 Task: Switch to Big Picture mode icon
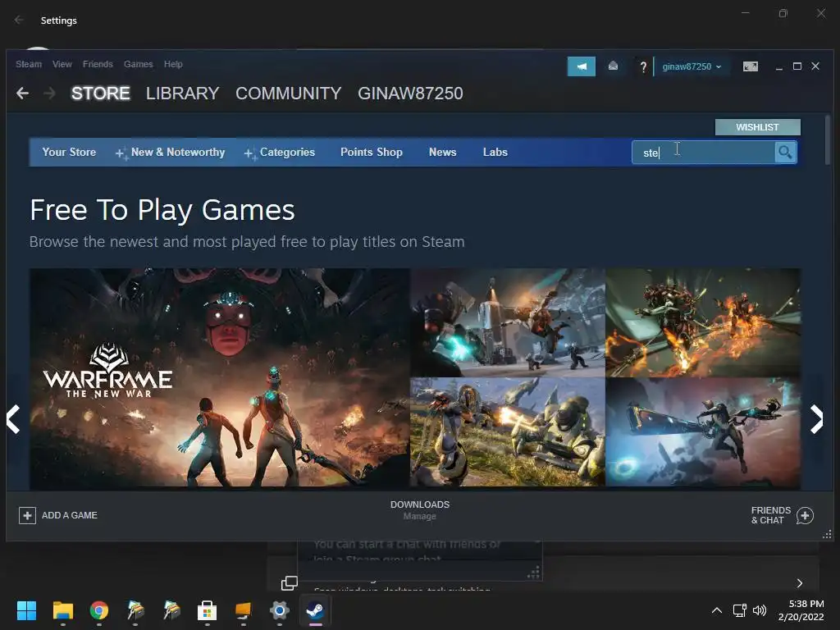(750, 66)
